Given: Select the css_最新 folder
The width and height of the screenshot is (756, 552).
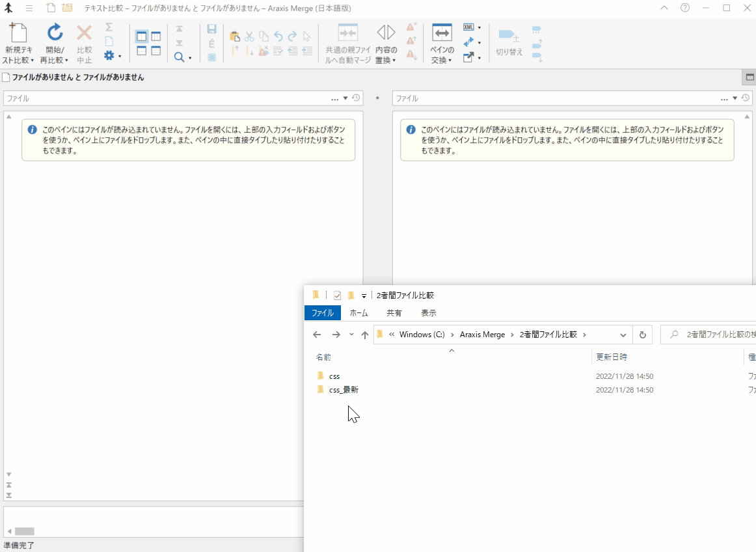Looking at the screenshot, I should point(343,390).
